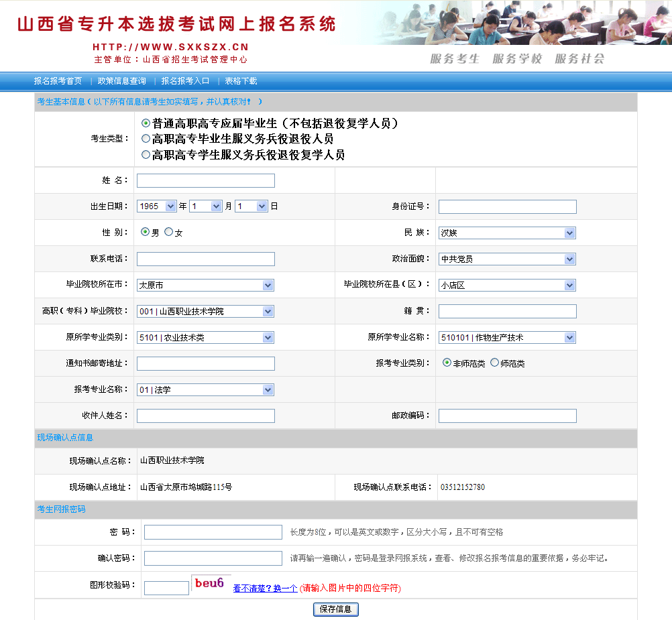
Task: Open 政策信息查询 navigation item
Action: [121, 81]
